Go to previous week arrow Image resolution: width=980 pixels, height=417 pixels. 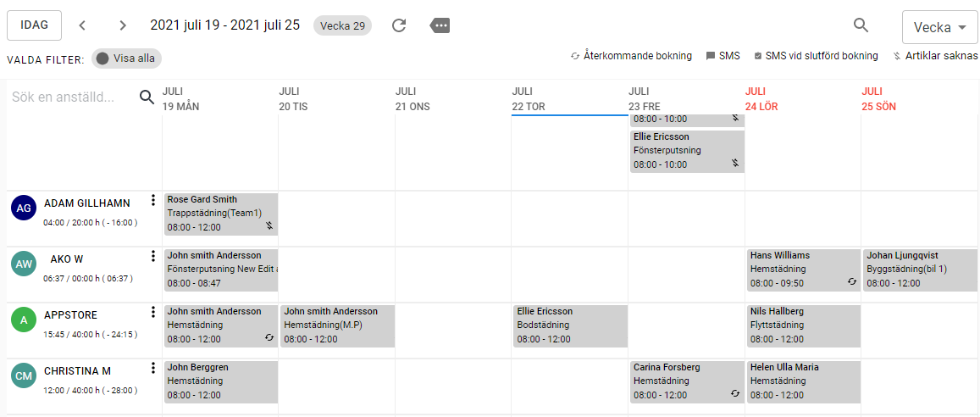pyautogui.click(x=82, y=25)
